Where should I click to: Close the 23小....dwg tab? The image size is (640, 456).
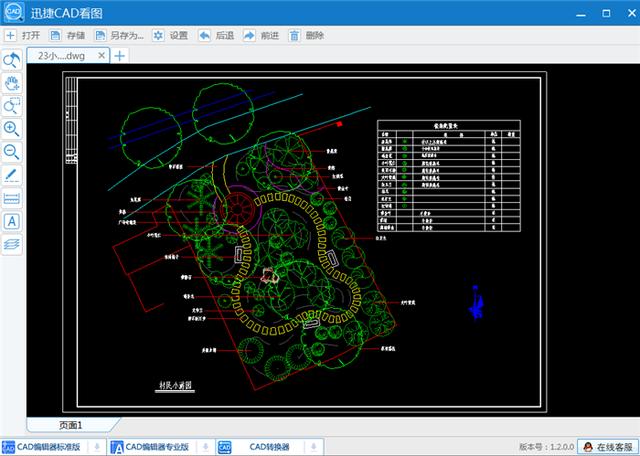102,56
